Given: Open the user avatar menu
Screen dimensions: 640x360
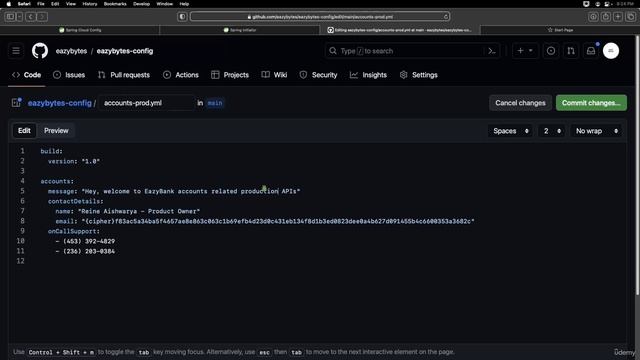Looking at the screenshot, I should pyautogui.click(x=611, y=51).
